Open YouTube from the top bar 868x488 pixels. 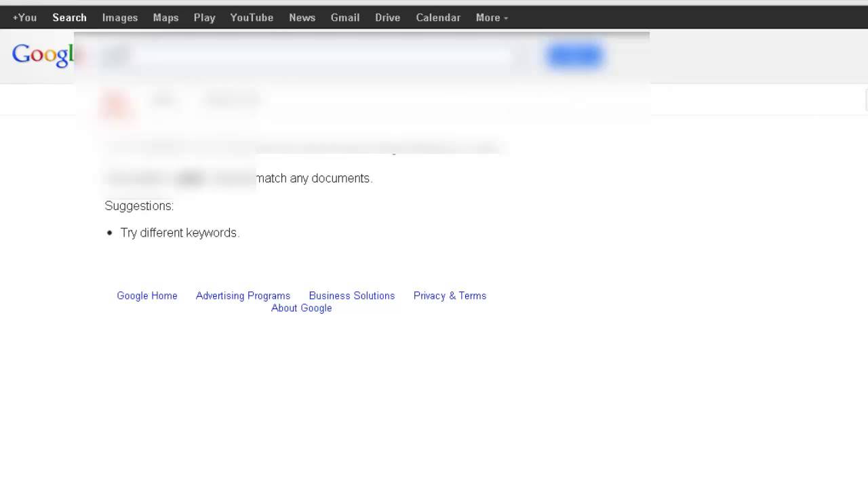click(252, 18)
